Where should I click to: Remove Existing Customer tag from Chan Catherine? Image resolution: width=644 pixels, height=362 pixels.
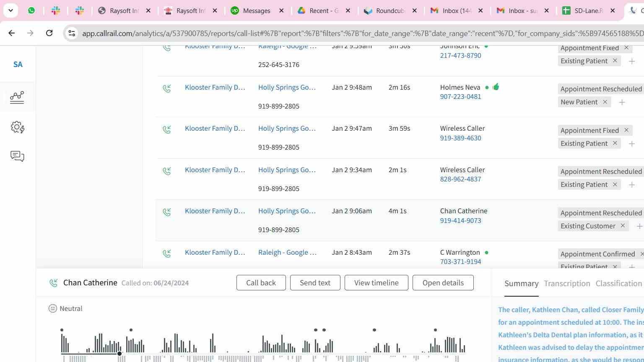(x=623, y=226)
